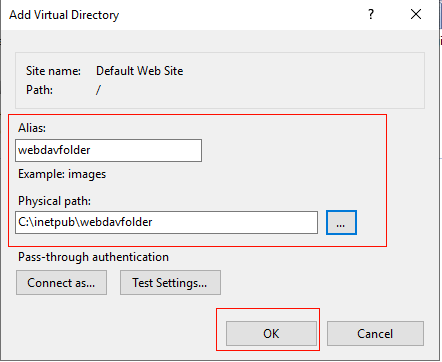The image size is (442, 362).
Task: Click the 'Site name:' label
Action: point(53,71)
